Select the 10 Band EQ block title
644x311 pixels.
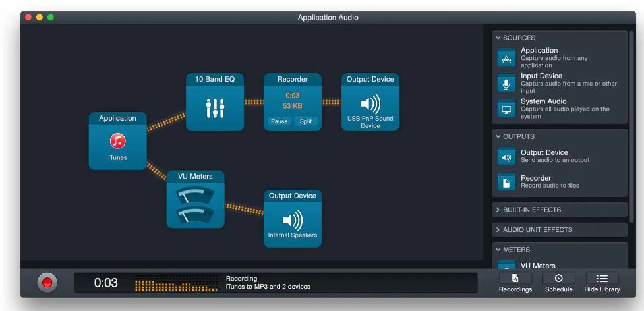click(215, 80)
